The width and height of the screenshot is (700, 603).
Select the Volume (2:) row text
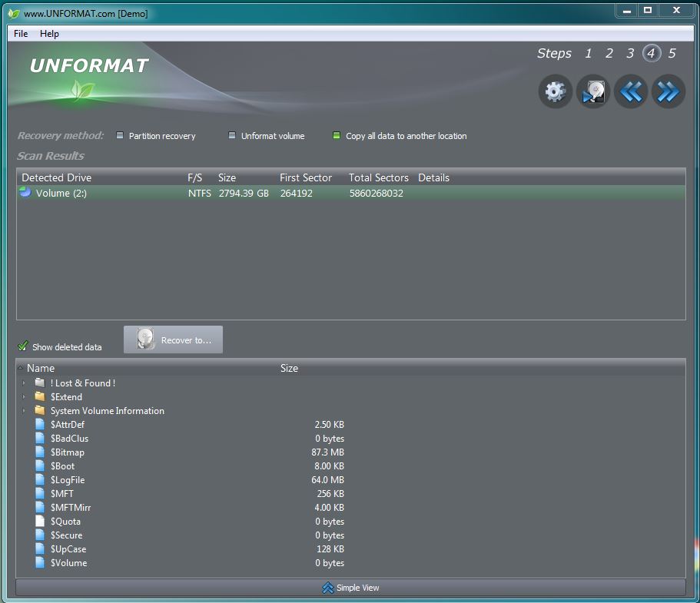(61, 194)
